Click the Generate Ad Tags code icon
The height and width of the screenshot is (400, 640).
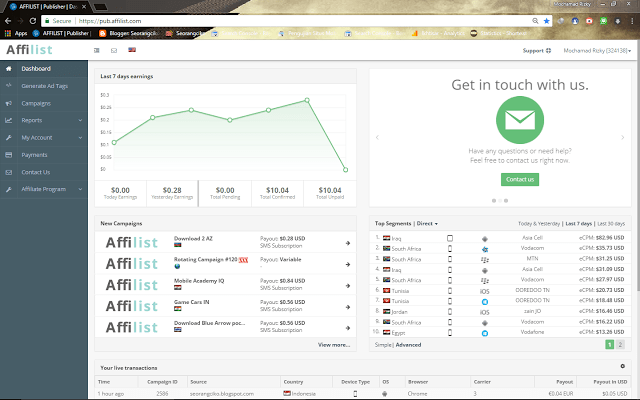8,86
